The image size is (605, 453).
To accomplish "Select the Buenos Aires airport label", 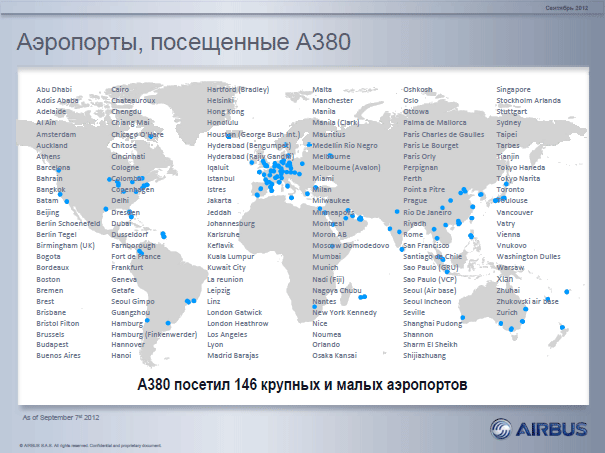I will tap(58, 354).
